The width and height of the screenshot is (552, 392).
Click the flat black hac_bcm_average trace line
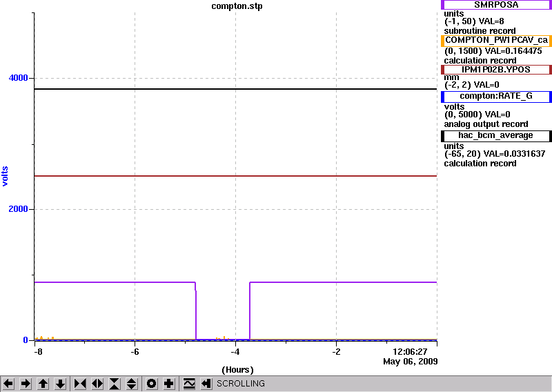tap(235, 89)
